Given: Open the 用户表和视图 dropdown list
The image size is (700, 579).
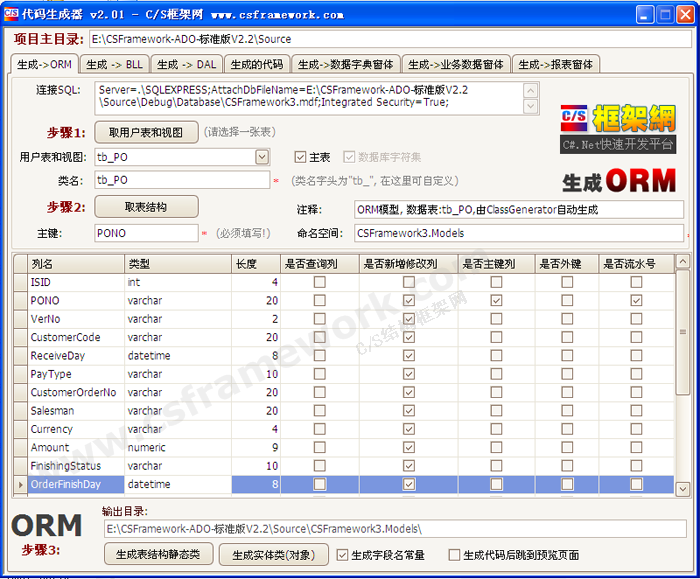Looking at the screenshot, I should pos(262,157).
